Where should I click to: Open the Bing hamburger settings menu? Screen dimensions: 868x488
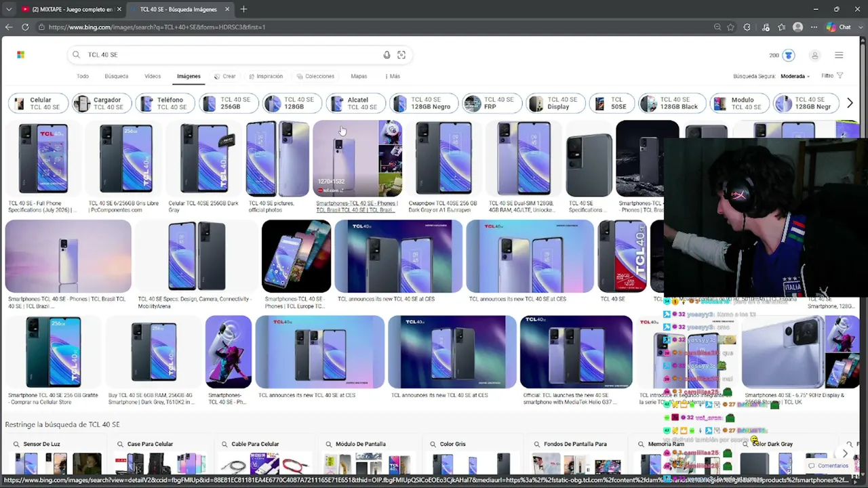click(x=839, y=55)
